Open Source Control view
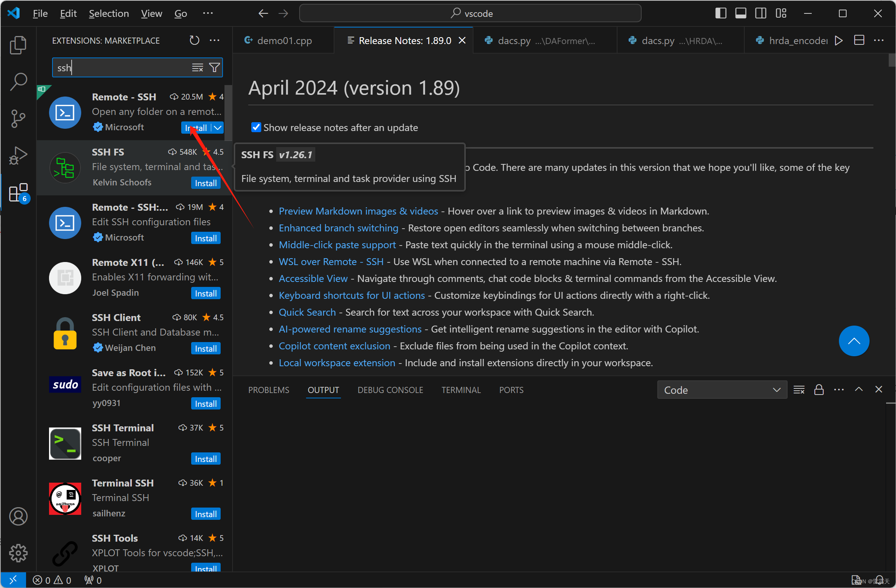The height and width of the screenshot is (588, 896). tap(18, 118)
